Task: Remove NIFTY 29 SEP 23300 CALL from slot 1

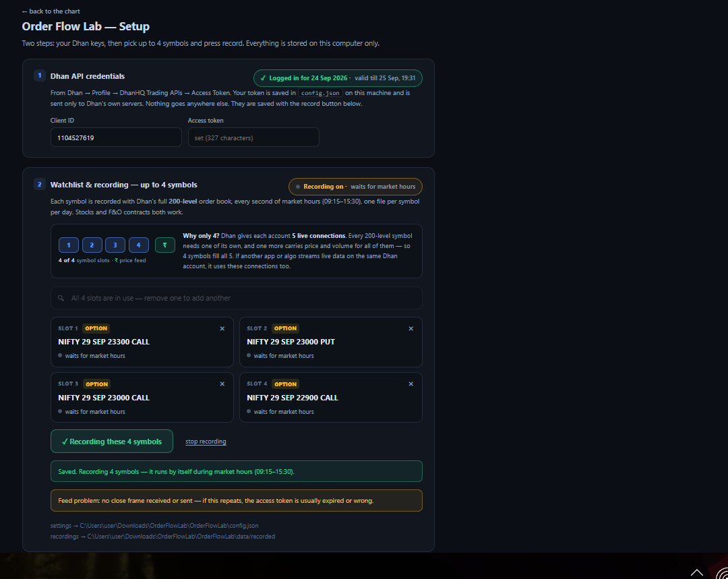Action: [222, 328]
